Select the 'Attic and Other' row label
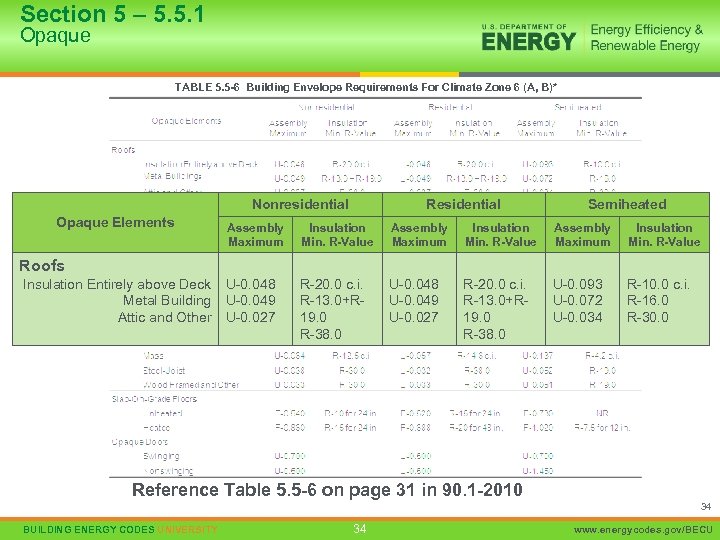720x540 pixels. pyautogui.click(x=164, y=317)
